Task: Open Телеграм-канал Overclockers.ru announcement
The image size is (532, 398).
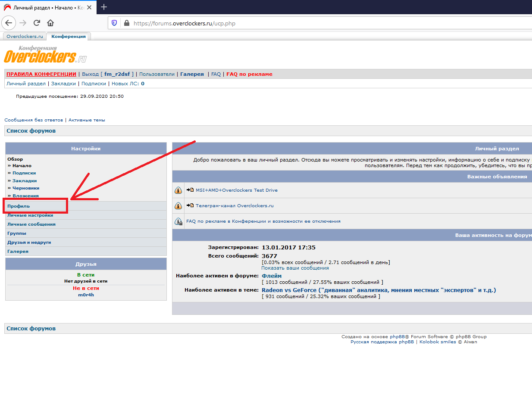Action: tap(235, 205)
